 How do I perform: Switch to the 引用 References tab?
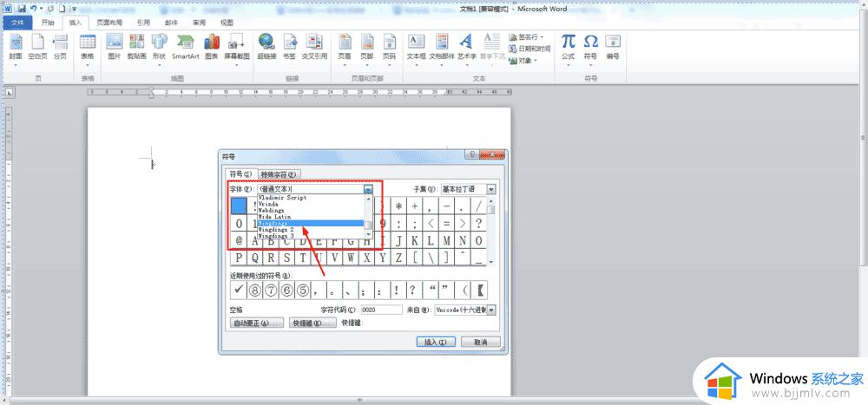pyautogui.click(x=143, y=23)
